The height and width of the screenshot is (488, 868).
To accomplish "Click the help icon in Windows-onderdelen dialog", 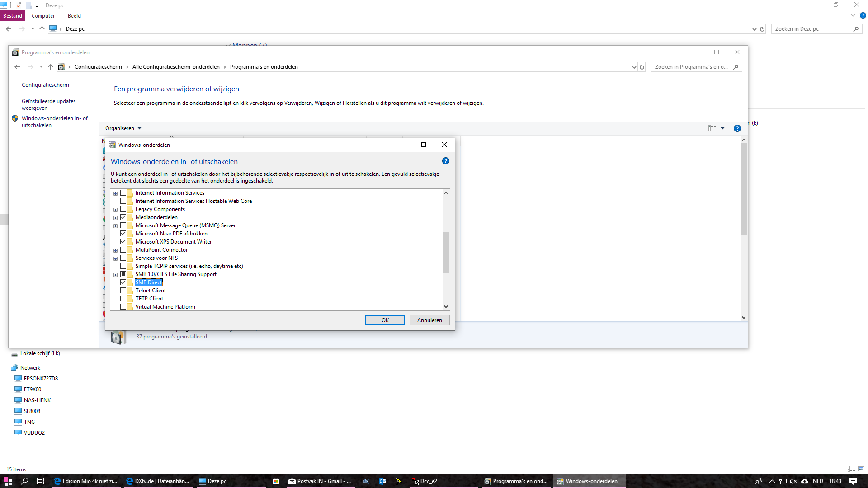I will tap(445, 161).
